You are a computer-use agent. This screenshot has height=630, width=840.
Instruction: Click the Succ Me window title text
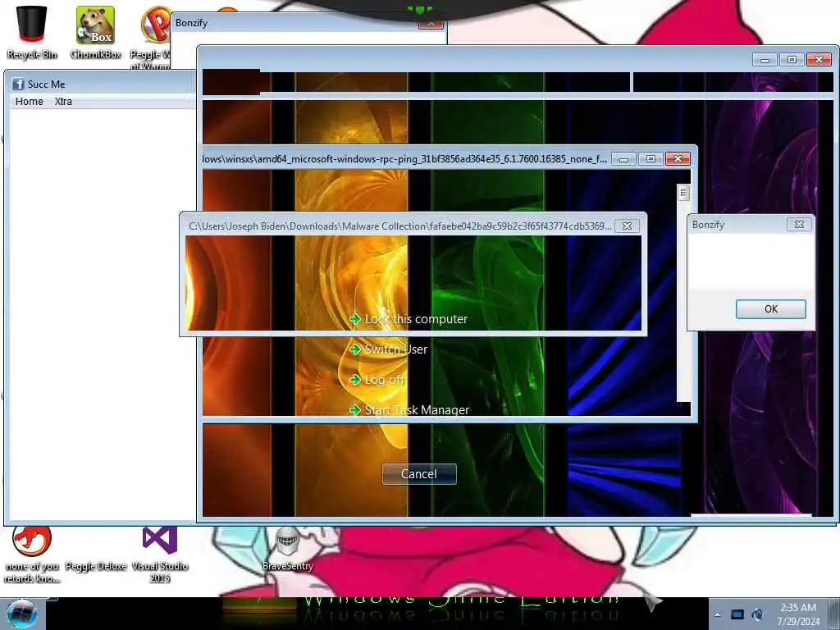pos(46,84)
